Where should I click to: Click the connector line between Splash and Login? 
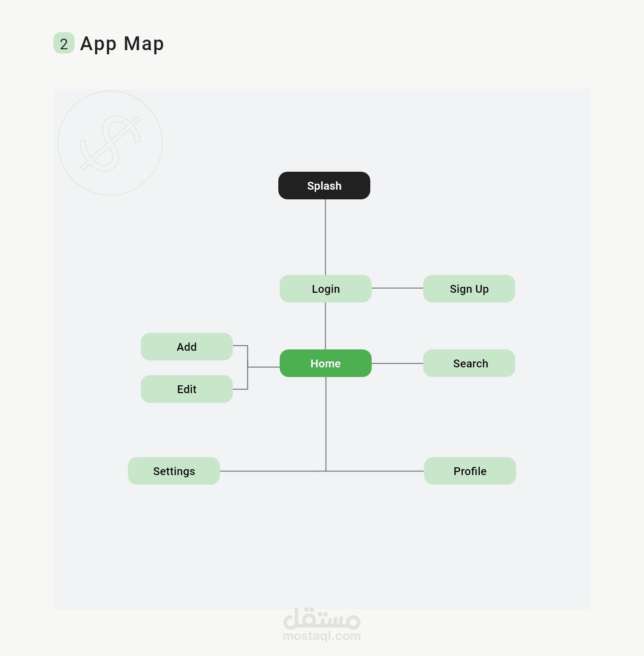coord(326,237)
